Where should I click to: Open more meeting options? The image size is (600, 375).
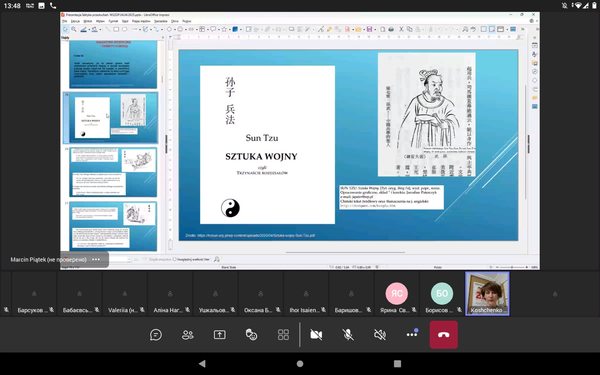412,334
